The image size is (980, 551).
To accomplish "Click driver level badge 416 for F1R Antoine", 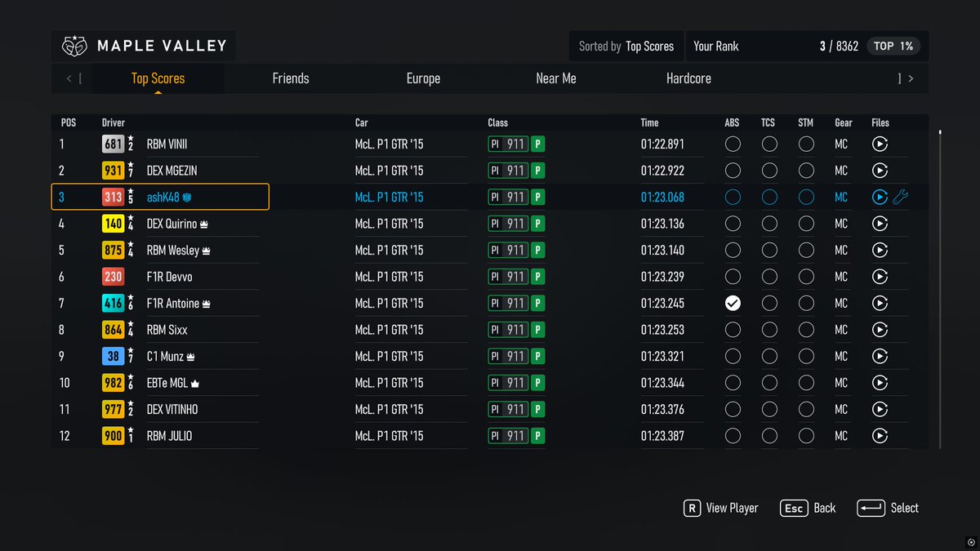I will coord(113,303).
